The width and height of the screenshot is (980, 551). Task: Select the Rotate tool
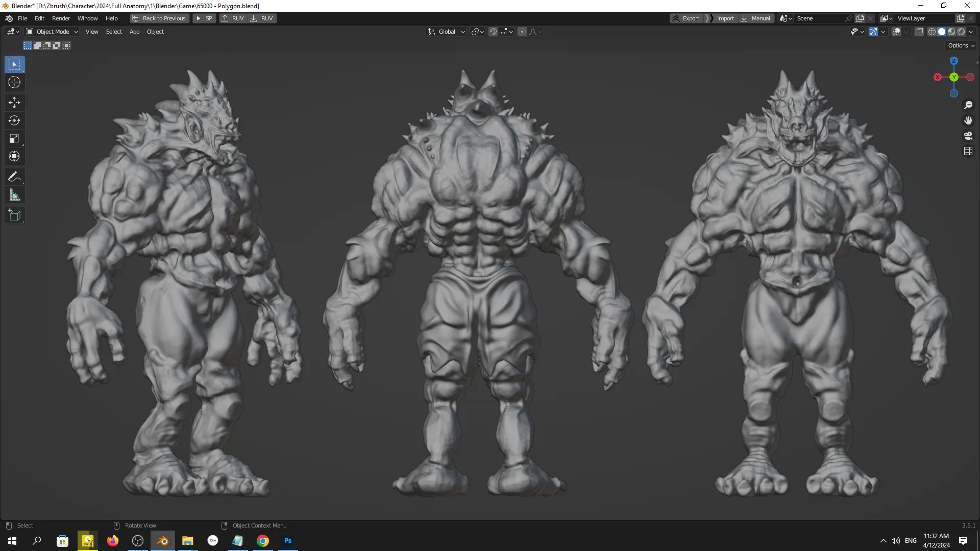[x=14, y=120]
